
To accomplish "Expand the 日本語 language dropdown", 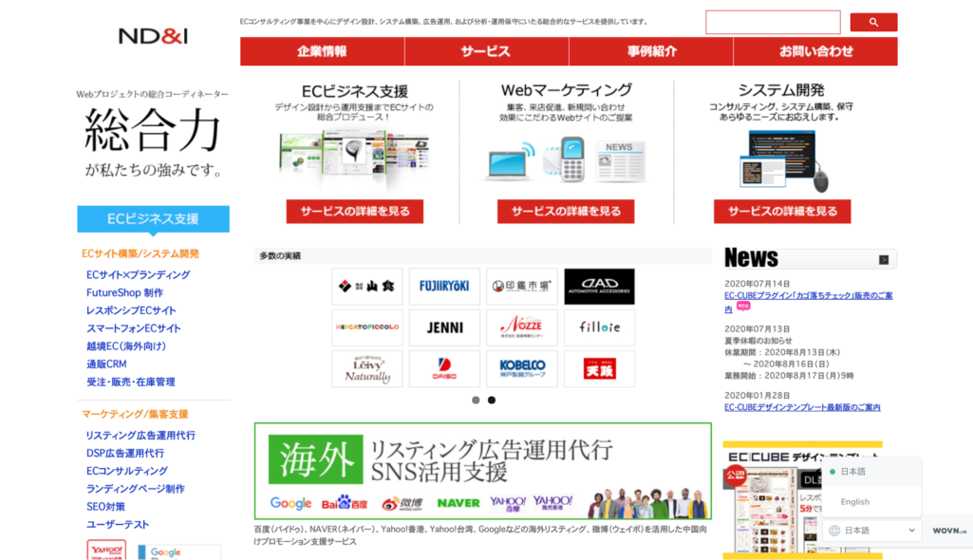I will (871, 531).
